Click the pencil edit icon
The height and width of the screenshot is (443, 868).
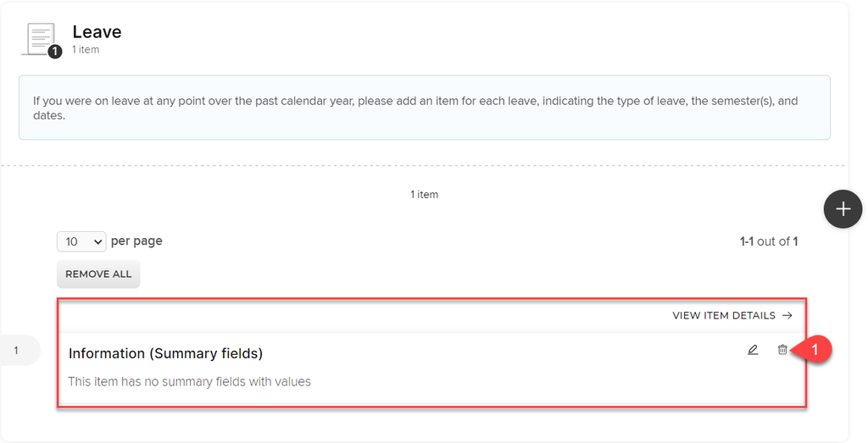pos(753,350)
